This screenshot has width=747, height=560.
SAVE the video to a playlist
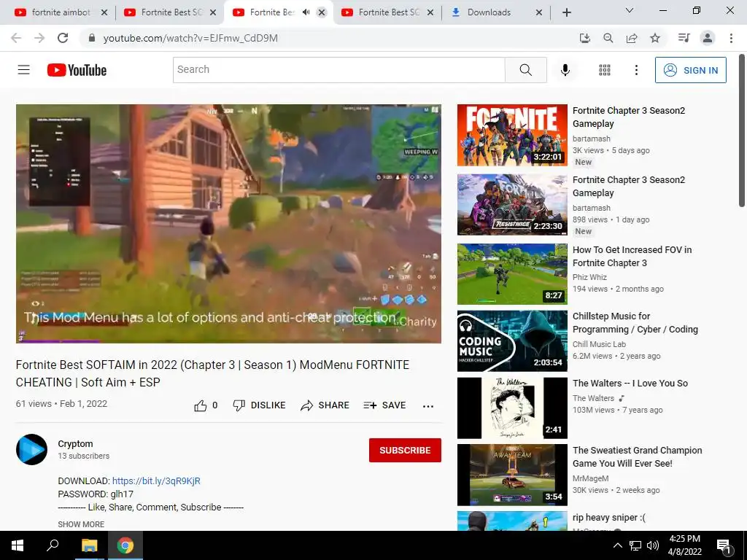(384, 405)
